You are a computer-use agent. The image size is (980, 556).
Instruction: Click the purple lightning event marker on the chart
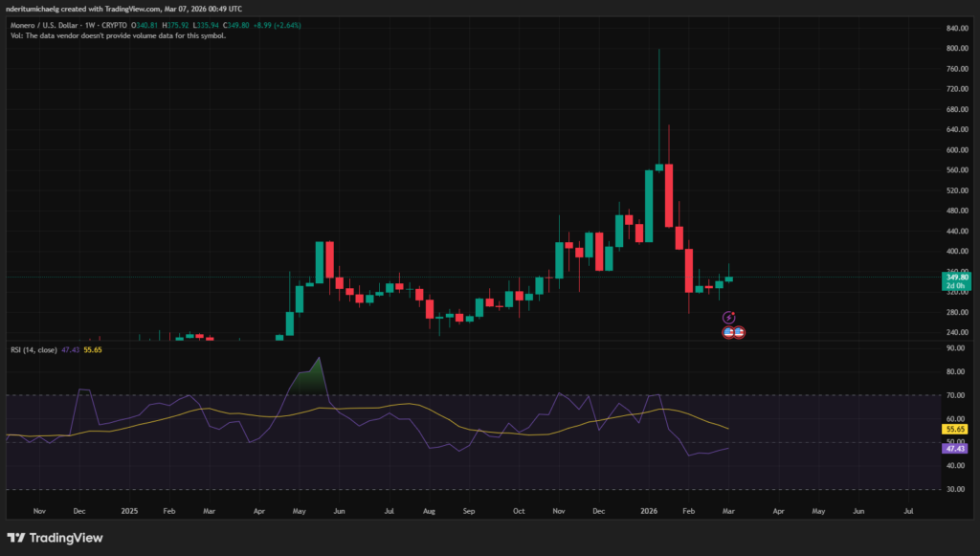click(729, 317)
